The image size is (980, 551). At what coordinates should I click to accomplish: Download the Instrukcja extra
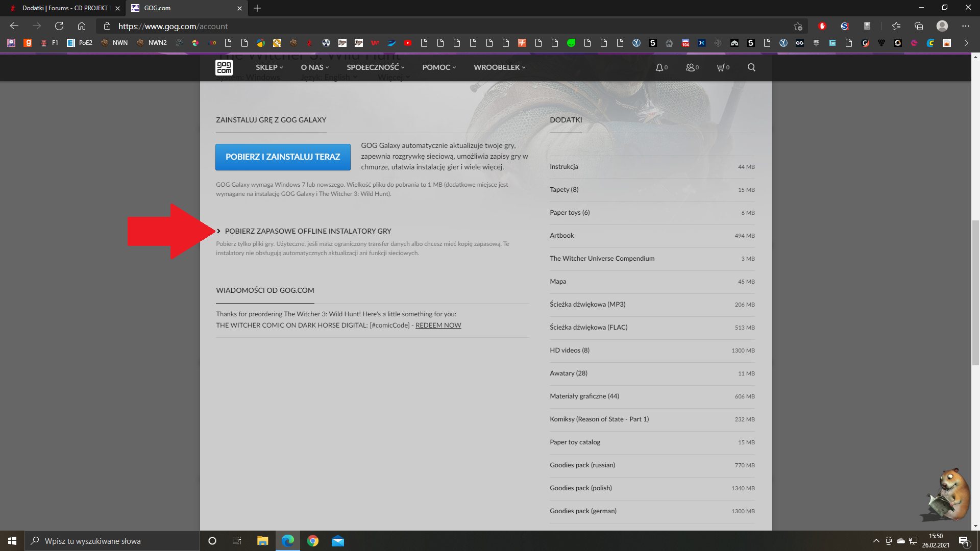(x=652, y=167)
